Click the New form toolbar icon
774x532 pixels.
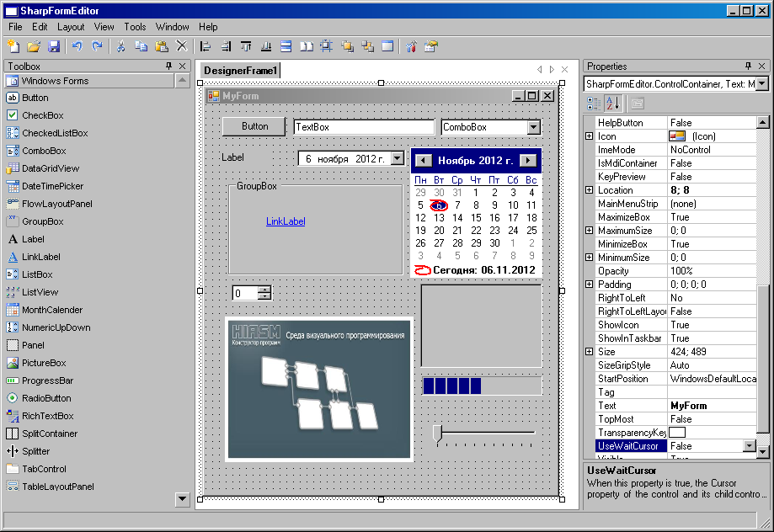click(x=13, y=46)
